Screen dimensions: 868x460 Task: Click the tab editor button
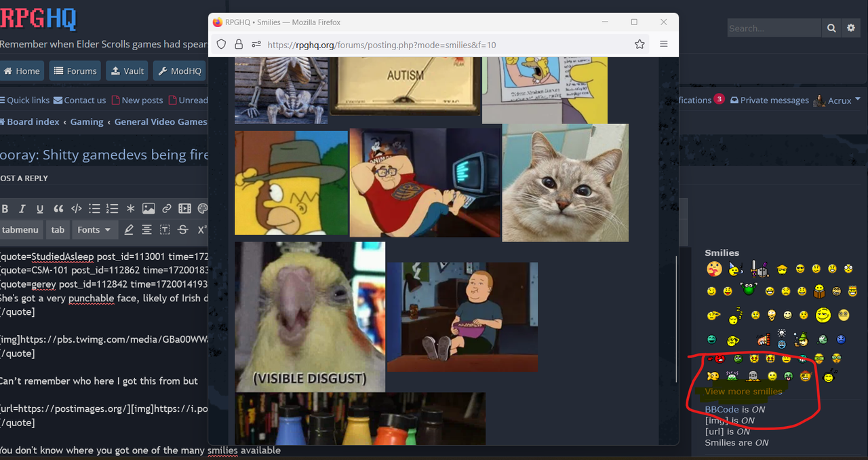(58, 230)
